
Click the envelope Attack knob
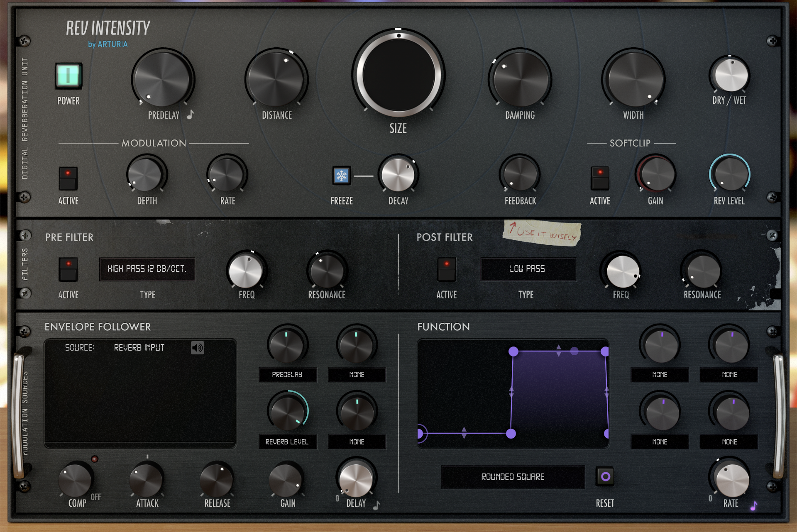146,480
